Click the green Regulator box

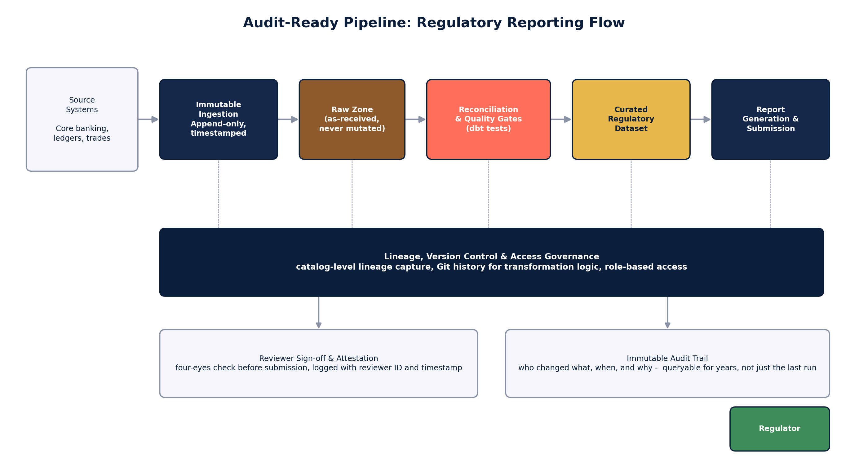click(779, 429)
